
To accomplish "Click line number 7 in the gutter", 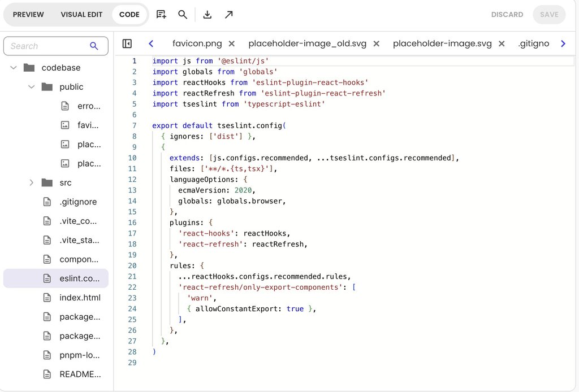I will [135, 125].
